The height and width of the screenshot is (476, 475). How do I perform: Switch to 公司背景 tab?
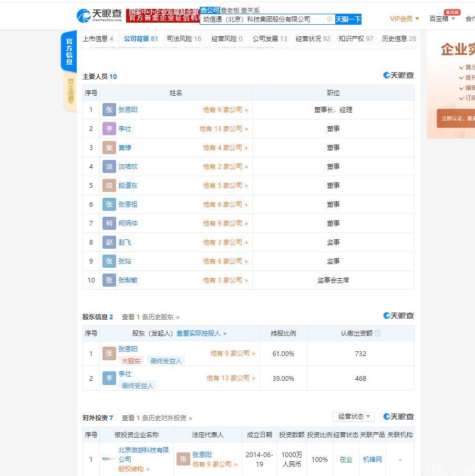[141, 39]
